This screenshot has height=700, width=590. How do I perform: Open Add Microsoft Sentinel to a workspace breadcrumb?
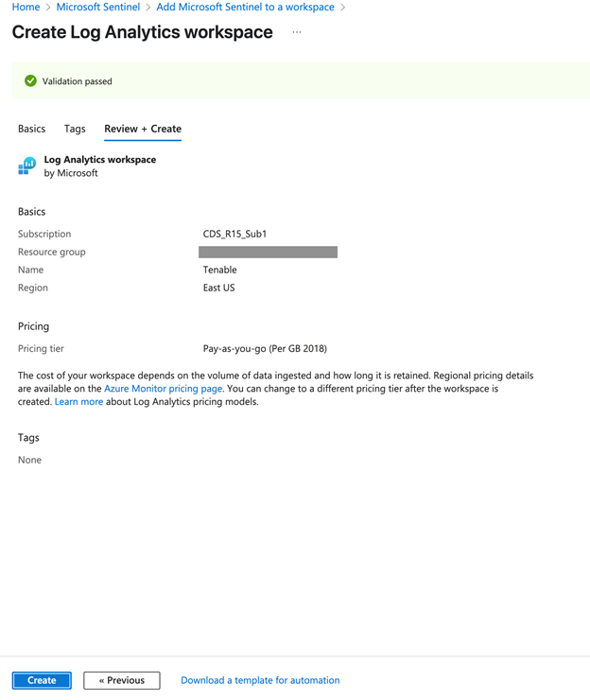(245, 7)
